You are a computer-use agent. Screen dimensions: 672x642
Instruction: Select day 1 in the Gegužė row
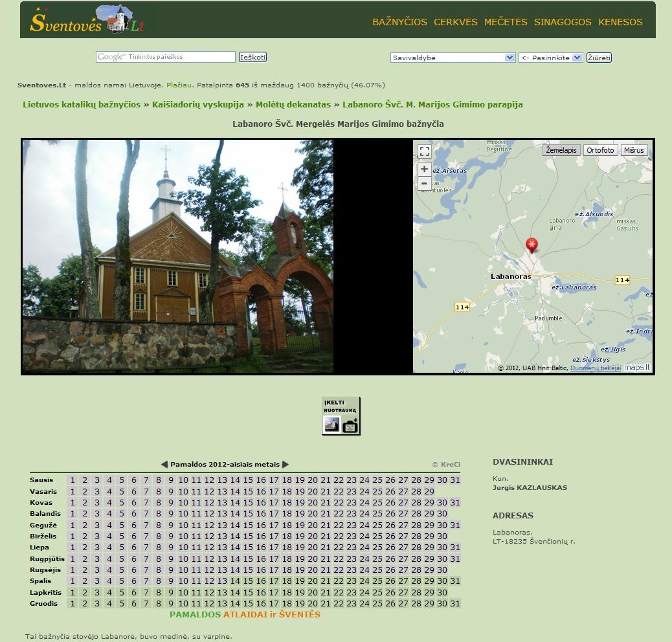73,525
